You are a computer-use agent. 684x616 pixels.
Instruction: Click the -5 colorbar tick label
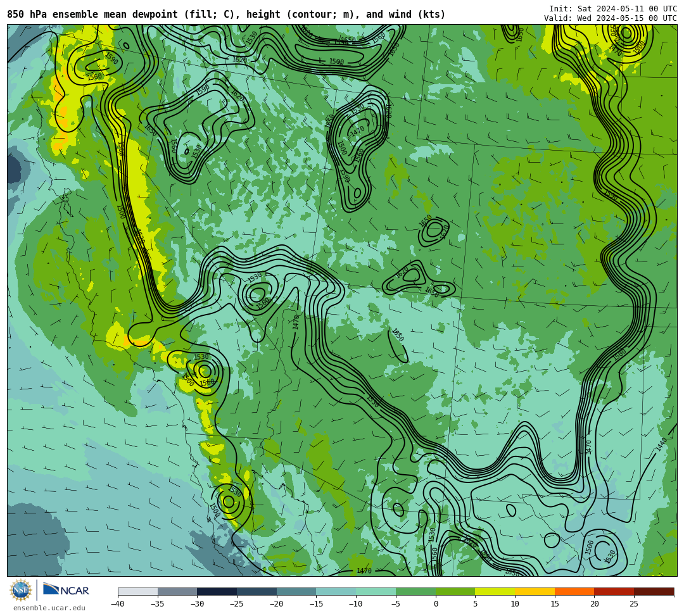point(395,604)
